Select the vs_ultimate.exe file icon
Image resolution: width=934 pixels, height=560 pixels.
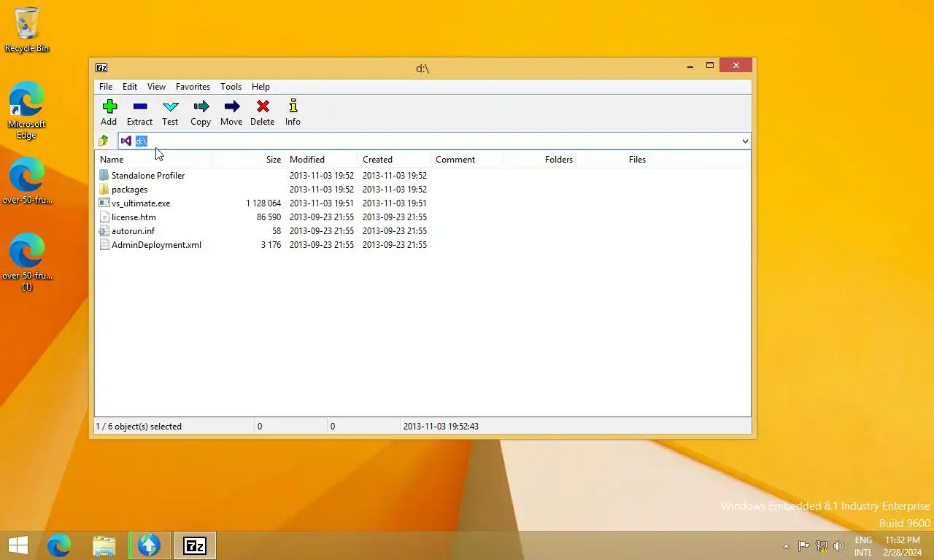point(104,203)
